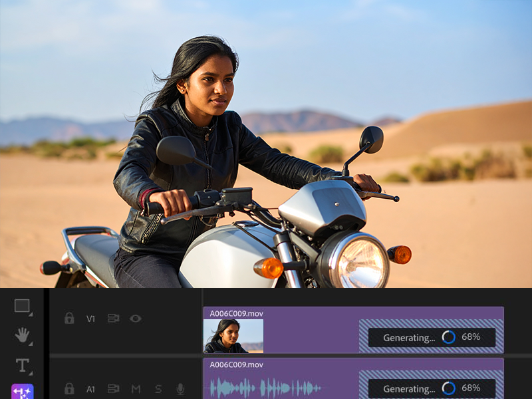Select the A006C009.mov clip name on V1
Screen dimensions: 532x399
pyautogui.click(x=236, y=313)
